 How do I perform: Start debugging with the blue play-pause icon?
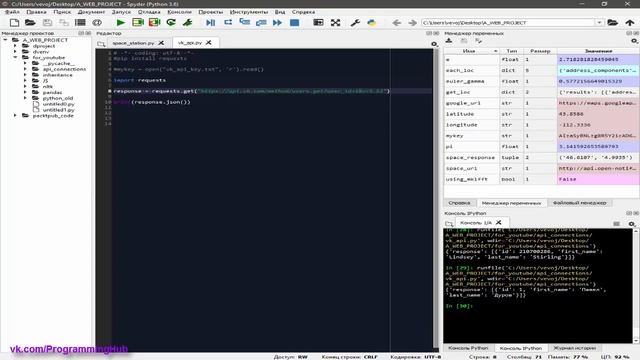(211, 23)
